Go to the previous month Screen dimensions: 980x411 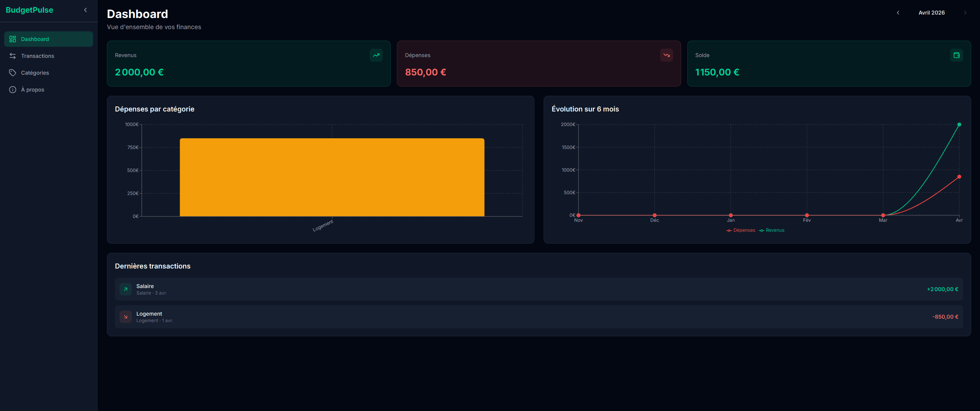[x=898, y=13]
